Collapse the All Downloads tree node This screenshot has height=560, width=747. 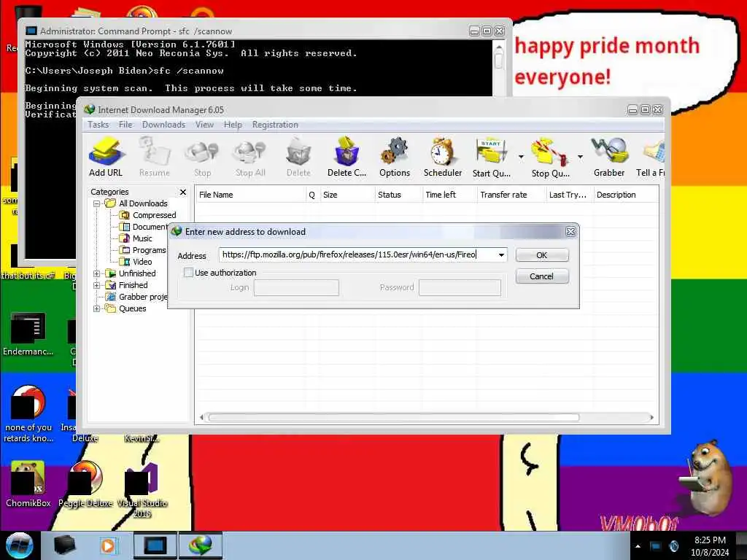coord(97,203)
